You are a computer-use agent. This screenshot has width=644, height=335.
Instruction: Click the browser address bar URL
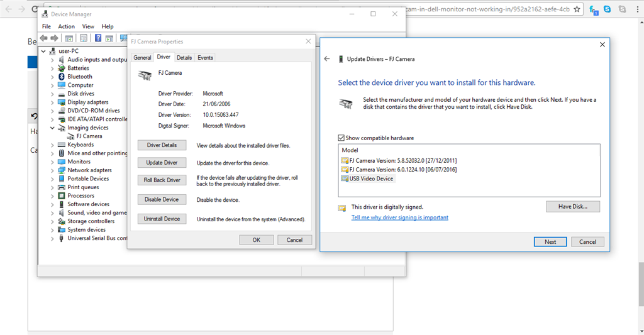(x=487, y=9)
